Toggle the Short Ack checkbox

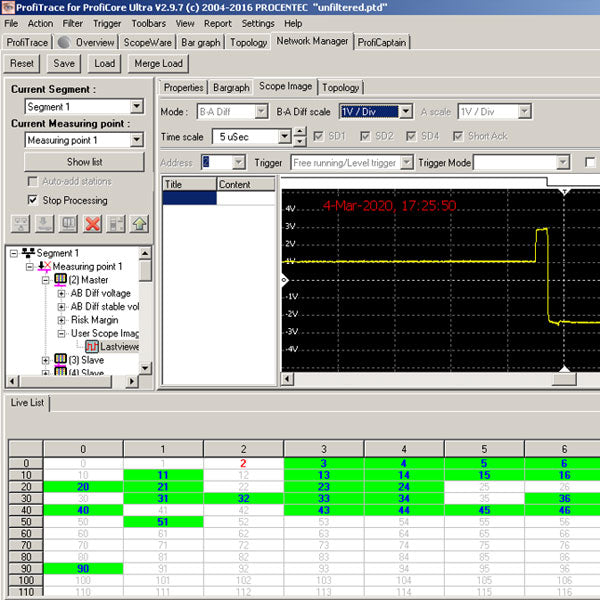458,136
